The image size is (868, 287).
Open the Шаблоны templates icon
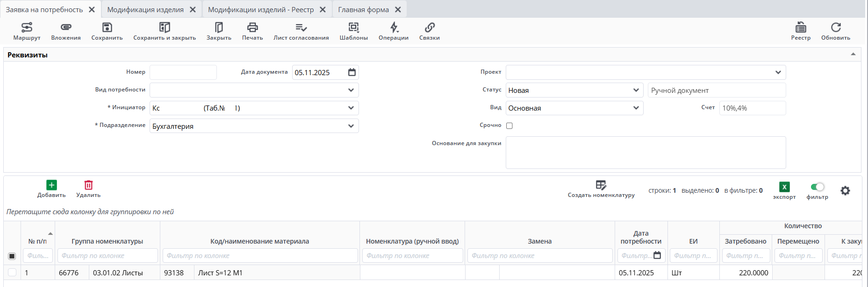pos(353,28)
